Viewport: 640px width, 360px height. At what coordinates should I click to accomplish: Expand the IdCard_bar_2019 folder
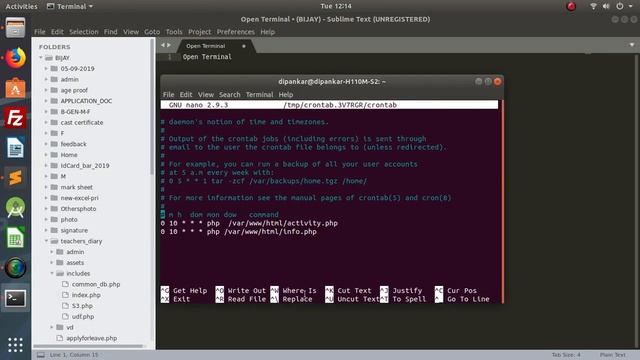click(x=46, y=166)
